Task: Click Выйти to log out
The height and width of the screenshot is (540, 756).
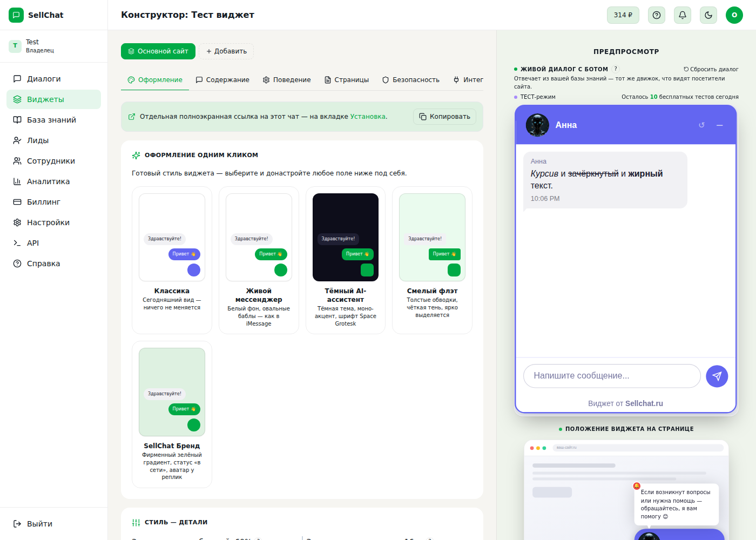Action: pos(53,524)
